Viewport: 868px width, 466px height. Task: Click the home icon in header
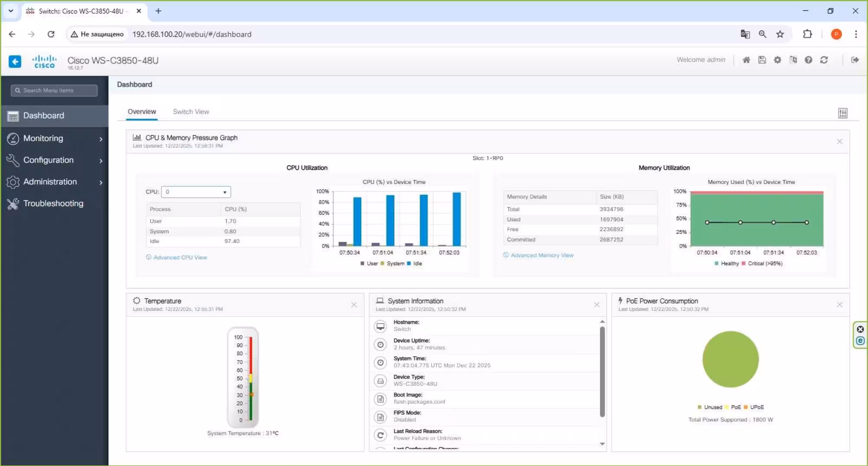(x=746, y=60)
